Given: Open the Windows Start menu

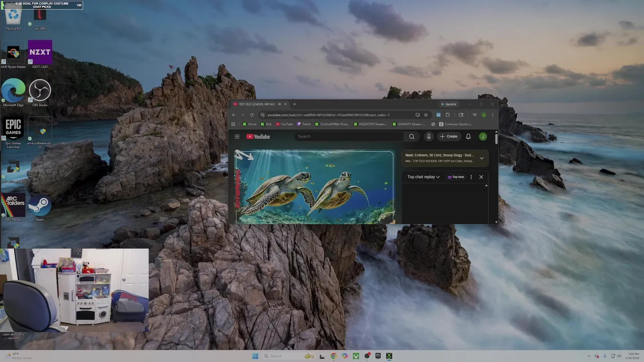Looking at the screenshot, I should tap(255, 356).
